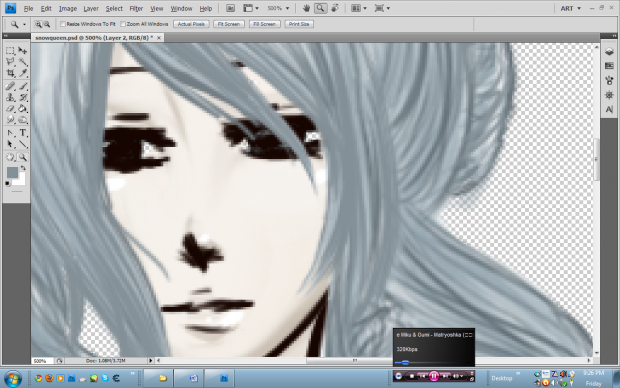Select the Hand tool in the toolbox
Screen dimensions: 620x388
(10, 157)
